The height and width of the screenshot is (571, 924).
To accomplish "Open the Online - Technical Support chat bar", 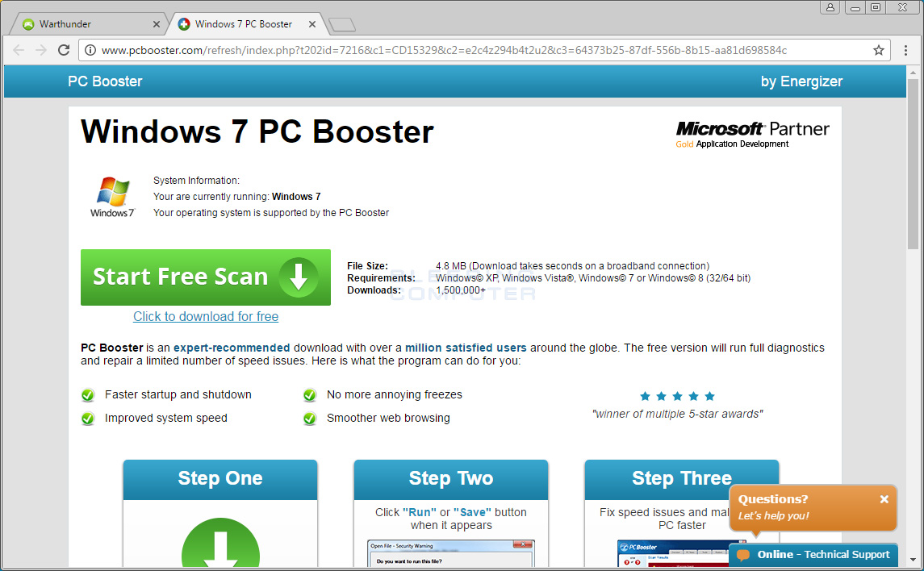I will pos(813,555).
